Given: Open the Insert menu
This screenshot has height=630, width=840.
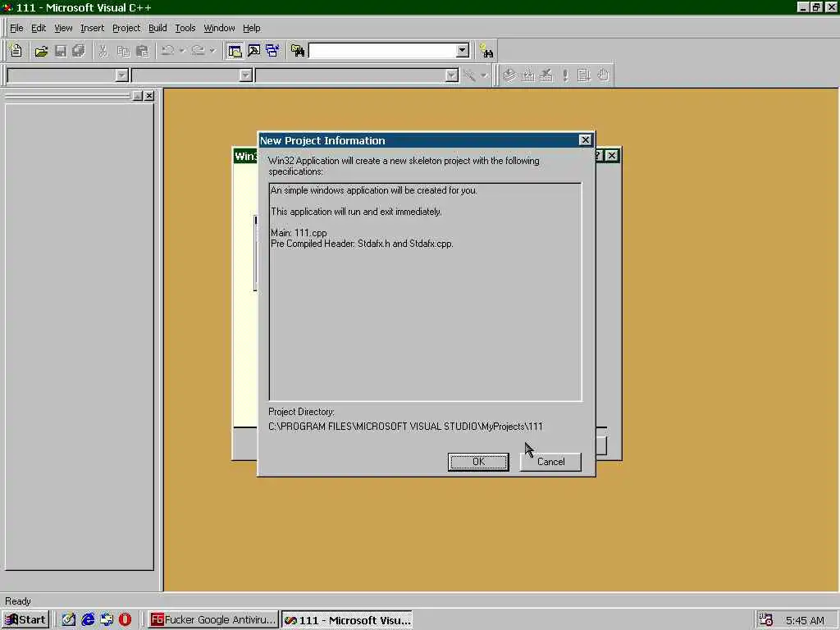Looking at the screenshot, I should click(x=92, y=28).
